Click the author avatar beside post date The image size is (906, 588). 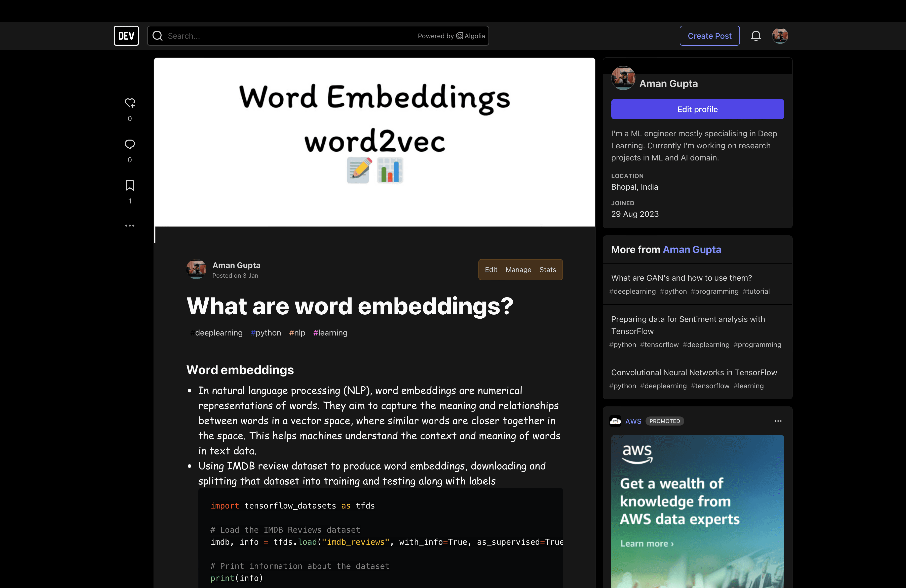pyautogui.click(x=197, y=269)
